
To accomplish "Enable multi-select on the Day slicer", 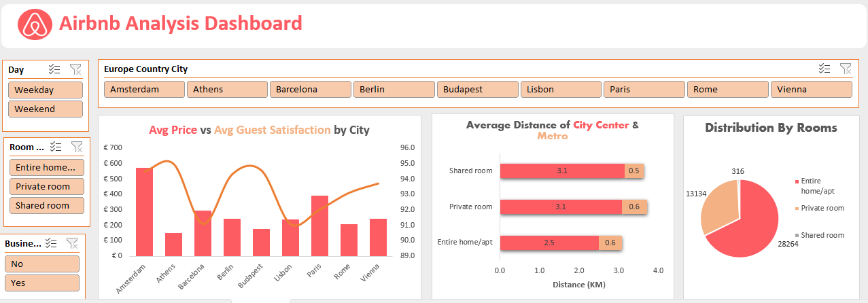I will click(55, 69).
